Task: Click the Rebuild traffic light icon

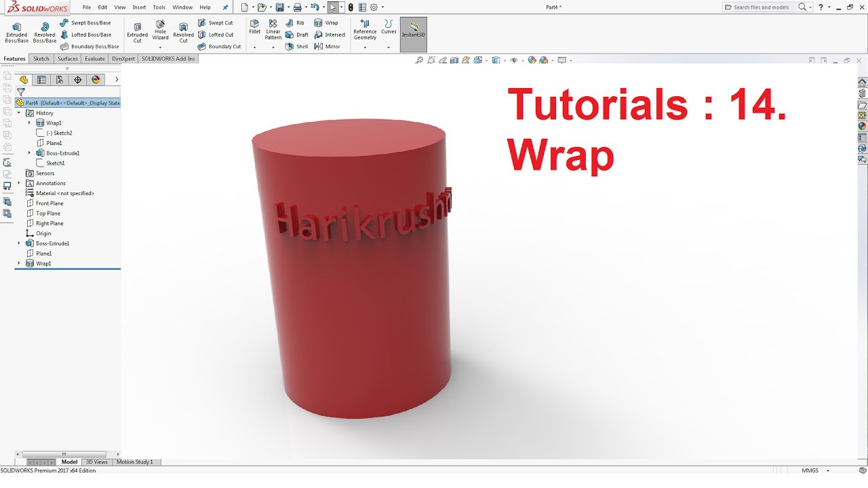Action: point(351,7)
